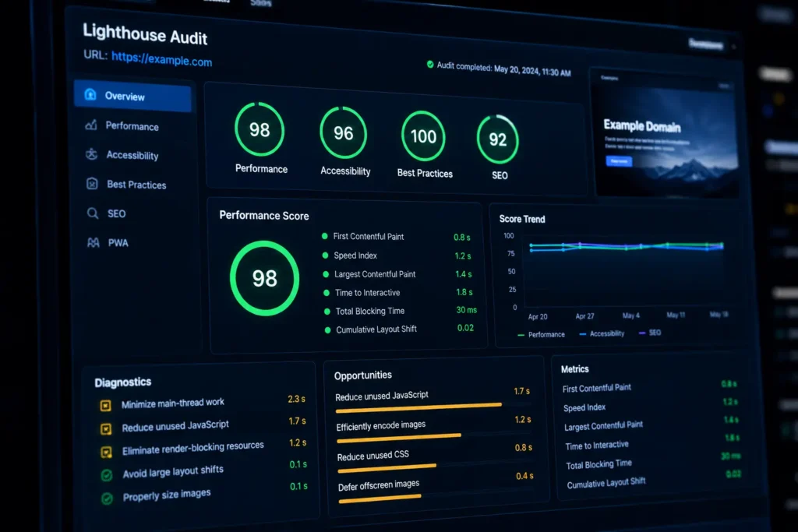Image resolution: width=798 pixels, height=532 pixels.
Task: Click the '0.4 s' Defer offscreen images value
Action: 524,476
